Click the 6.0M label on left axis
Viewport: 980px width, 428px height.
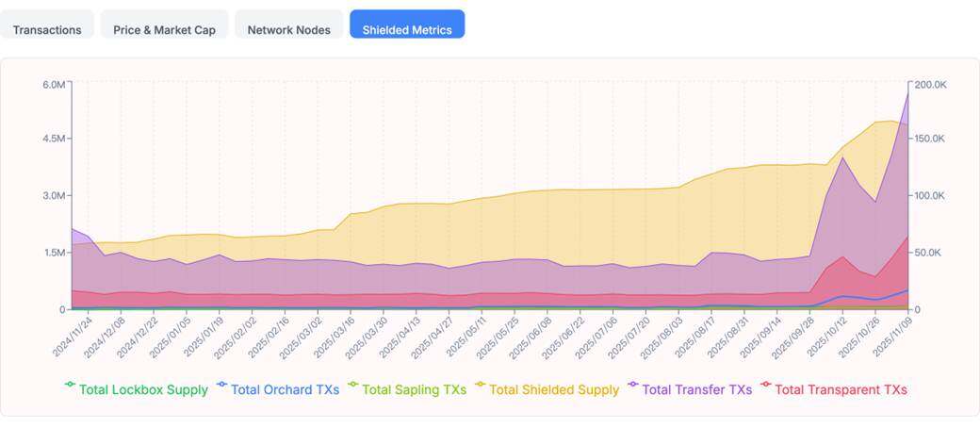(x=54, y=85)
